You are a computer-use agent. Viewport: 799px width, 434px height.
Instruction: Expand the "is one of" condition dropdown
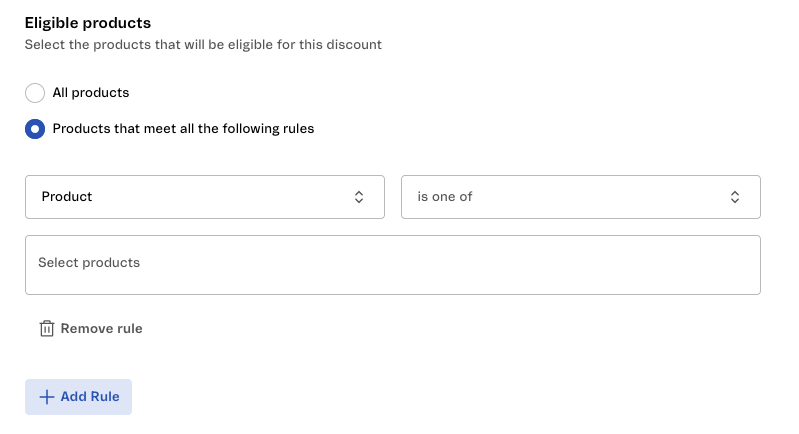[580, 197]
